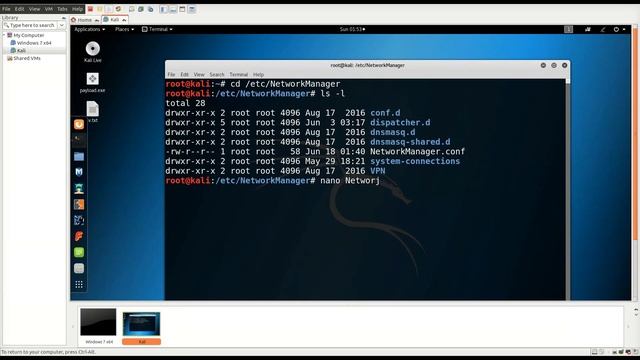Launch the orange browser icon in Kali dock
The width and height of the screenshot is (640, 360).
point(79,124)
